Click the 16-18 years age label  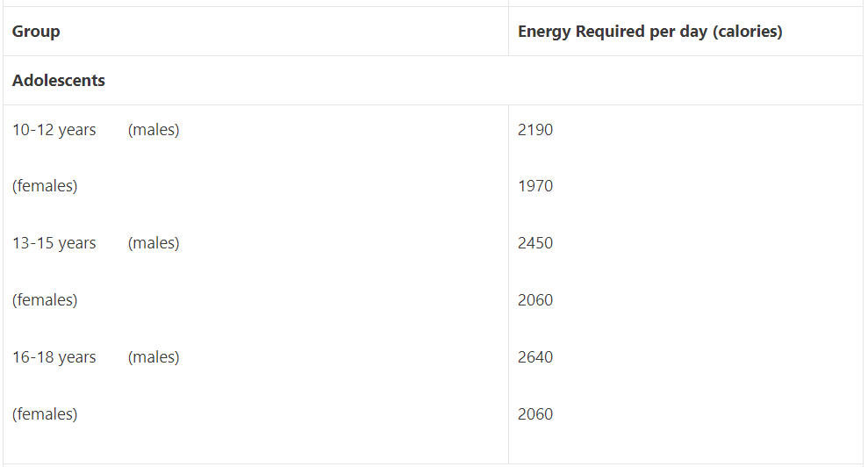pyautogui.click(x=54, y=357)
